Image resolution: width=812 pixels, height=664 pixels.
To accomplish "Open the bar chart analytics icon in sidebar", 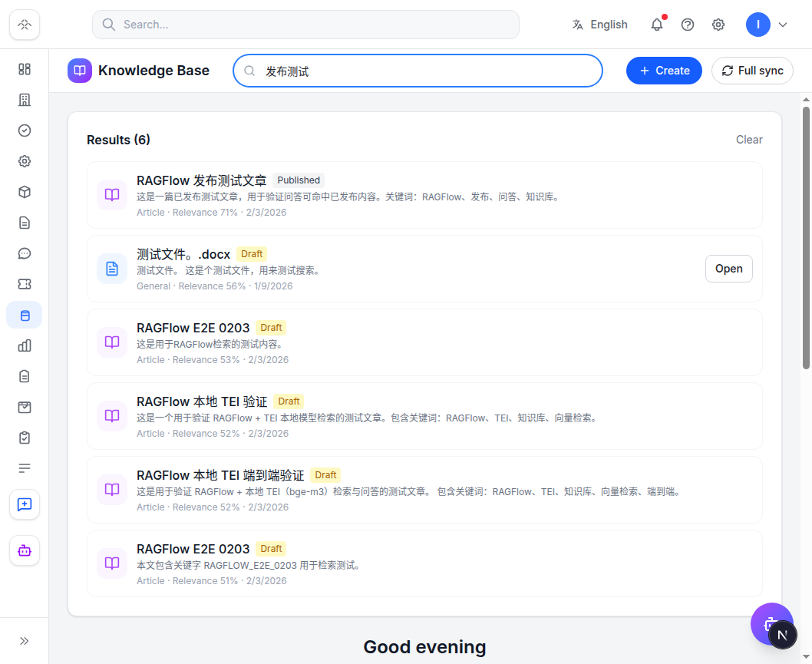I will coord(25,345).
